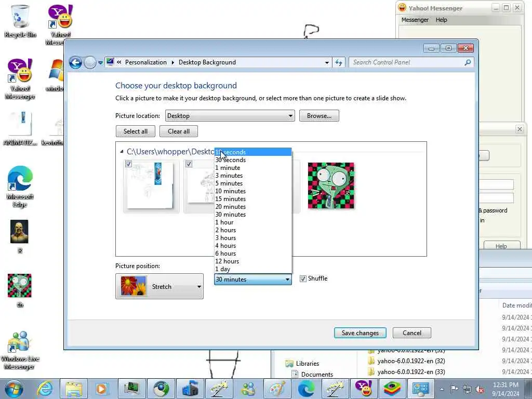The width and height of the screenshot is (532, 399).
Task: Click the refresh icon beside the address bar
Action: click(x=339, y=62)
